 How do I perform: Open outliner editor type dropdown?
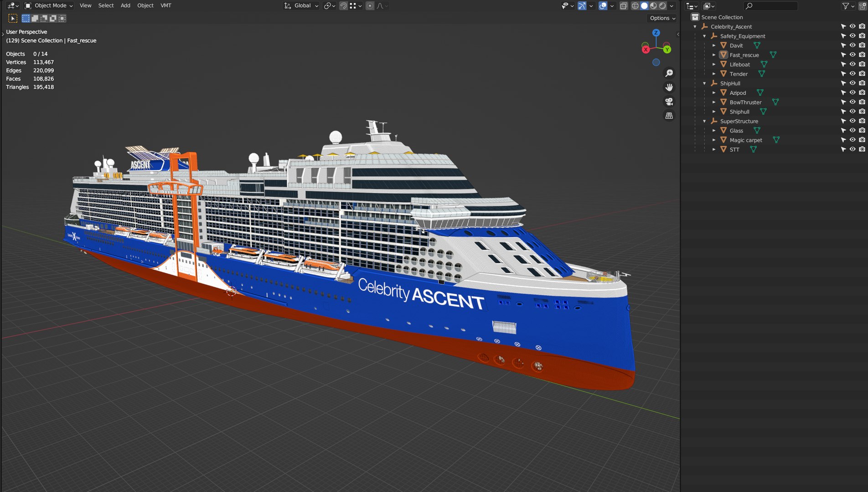click(692, 5)
